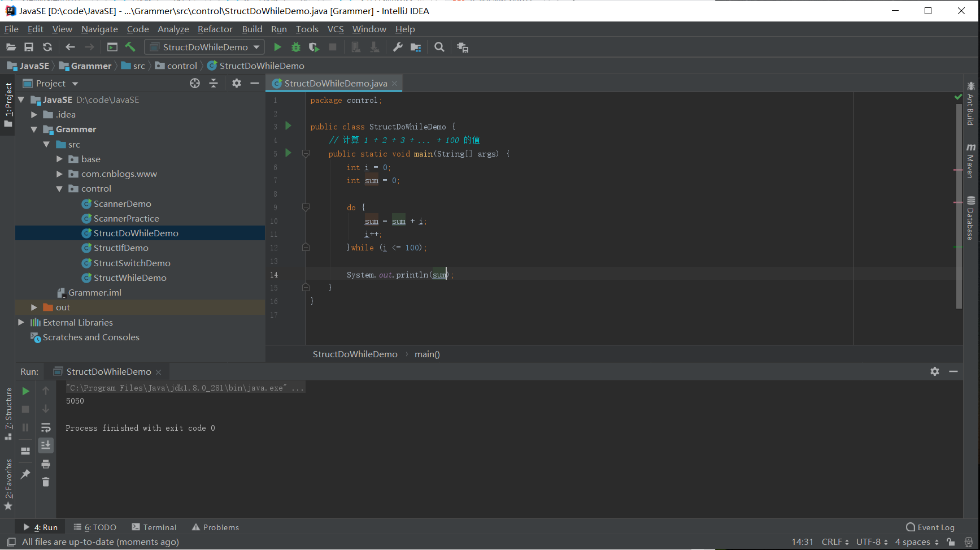The image size is (980, 550).
Task: Open the StructDoWhileDemo run configuration dropdown
Action: pyautogui.click(x=204, y=47)
